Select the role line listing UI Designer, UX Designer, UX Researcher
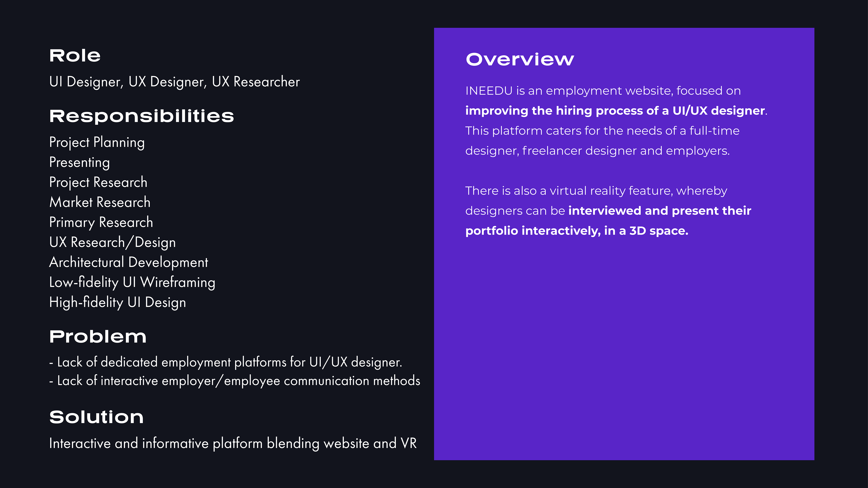Viewport: 868px width, 488px height. [174, 82]
